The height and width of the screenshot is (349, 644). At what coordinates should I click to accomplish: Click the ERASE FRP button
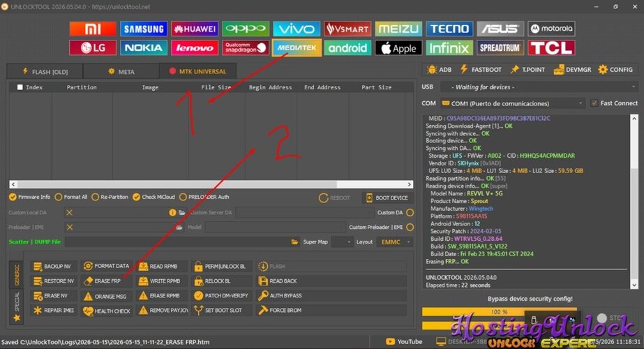point(106,281)
